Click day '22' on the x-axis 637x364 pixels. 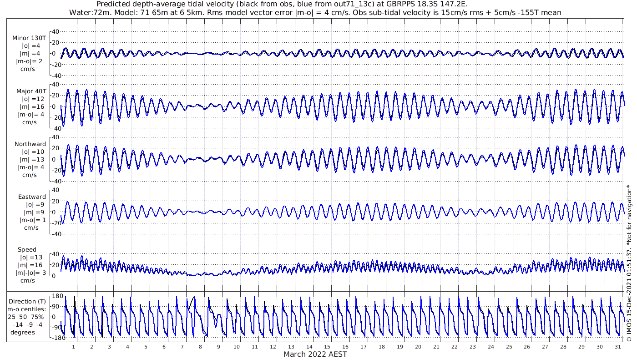454,347
